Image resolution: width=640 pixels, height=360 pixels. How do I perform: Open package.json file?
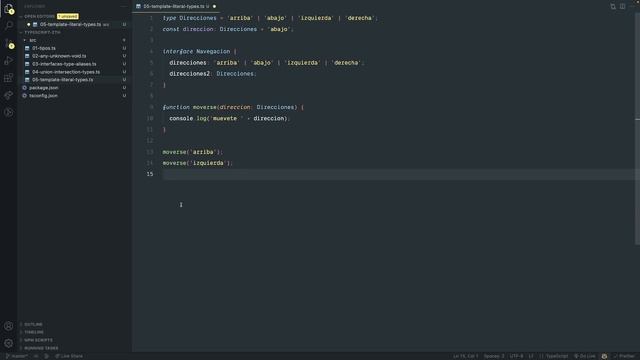point(43,88)
